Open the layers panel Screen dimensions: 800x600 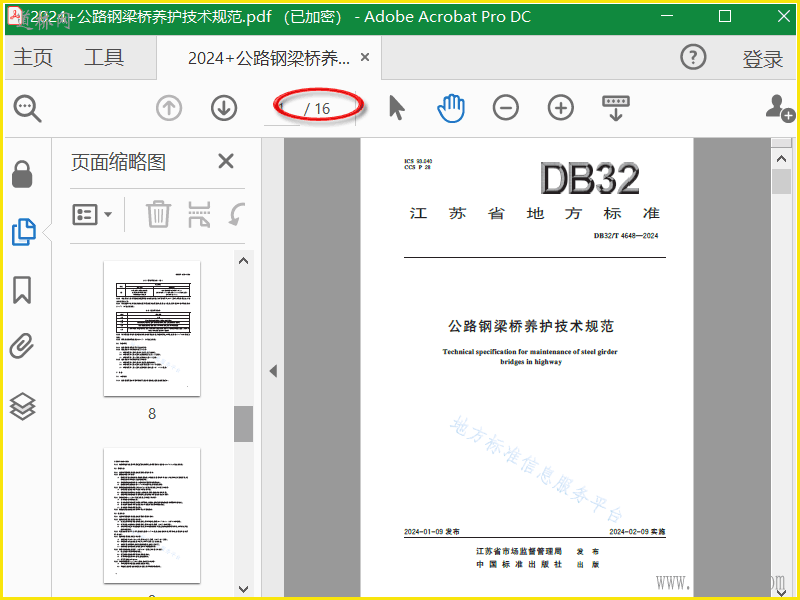22,407
